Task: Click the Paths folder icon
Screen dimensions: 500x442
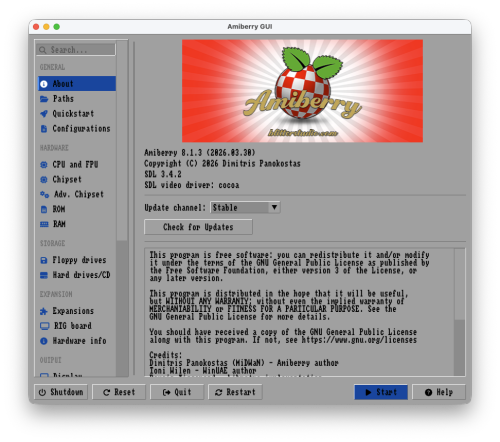Action: click(x=44, y=99)
